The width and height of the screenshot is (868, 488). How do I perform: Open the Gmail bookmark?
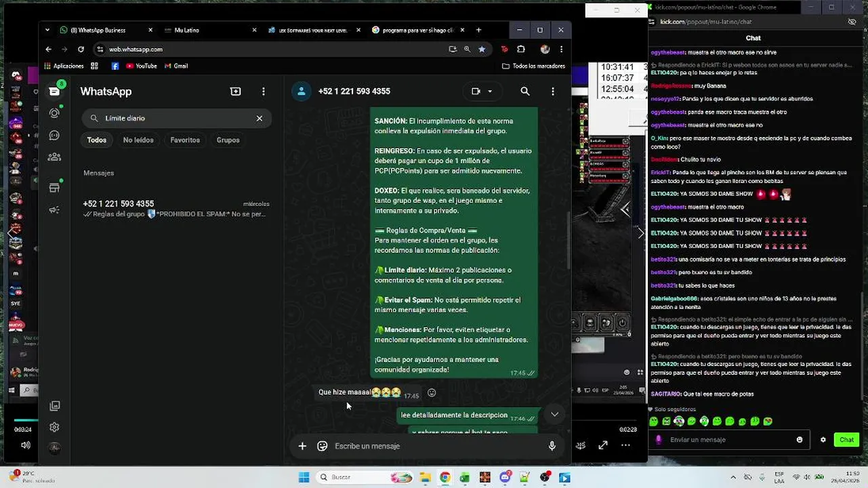coord(176,66)
